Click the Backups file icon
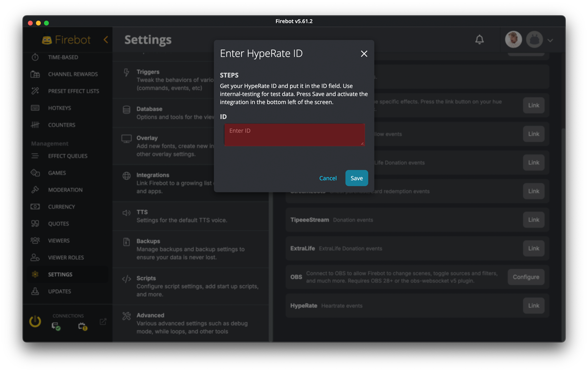 (126, 242)
